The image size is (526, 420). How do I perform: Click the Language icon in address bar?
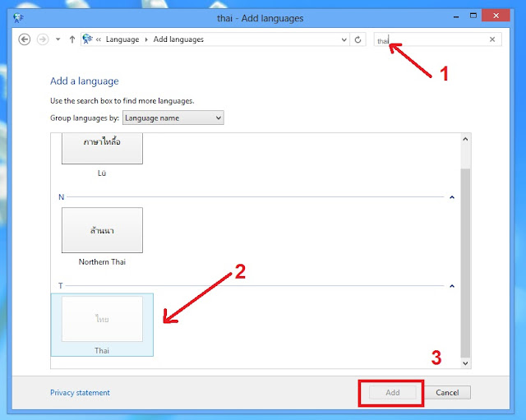(x=87, y=39)
